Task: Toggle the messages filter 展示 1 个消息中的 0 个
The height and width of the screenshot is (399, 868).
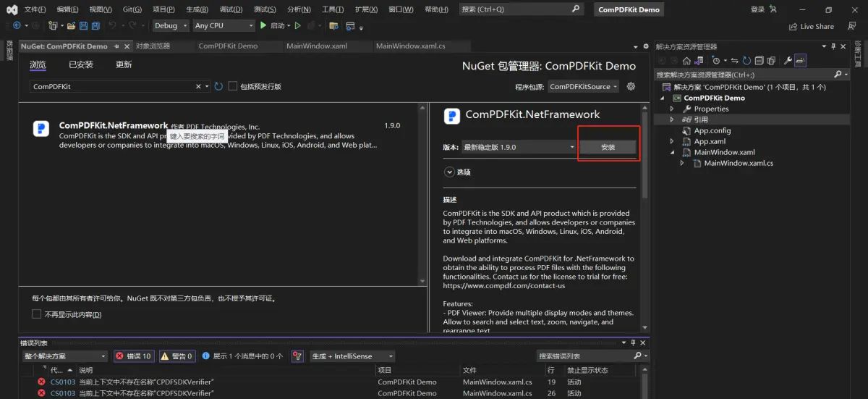Action: 242,356
